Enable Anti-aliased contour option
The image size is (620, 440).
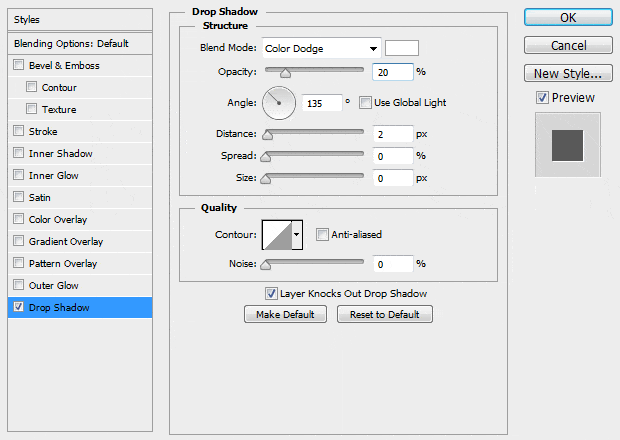pos(322,235)
